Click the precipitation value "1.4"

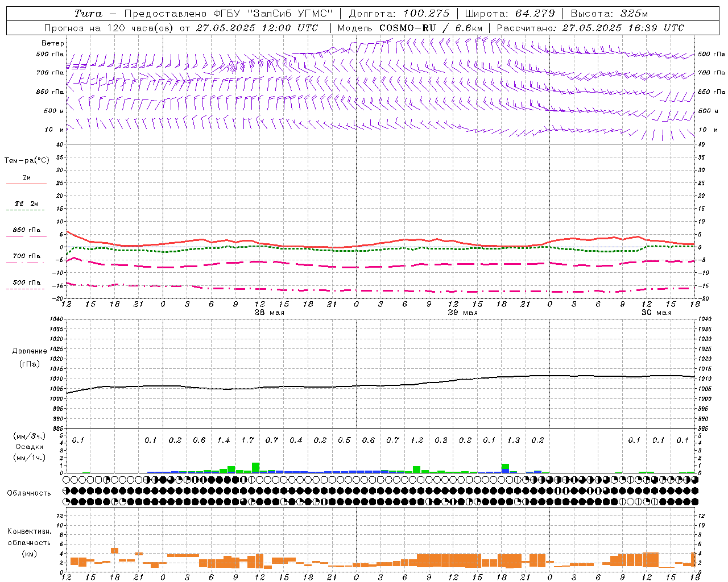click(x=224, y=440)
